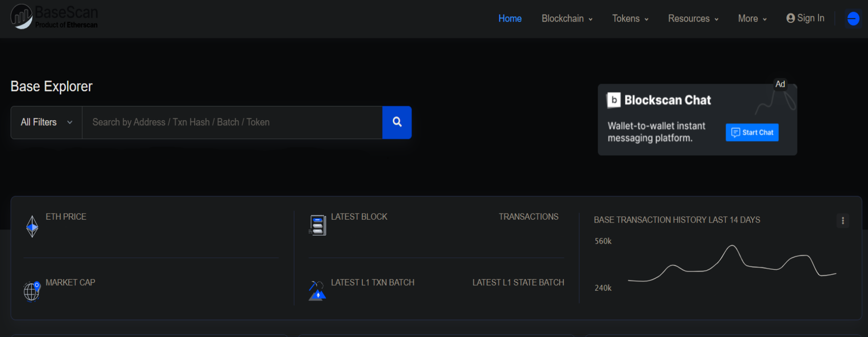Expand the More menu

[752, 19]
